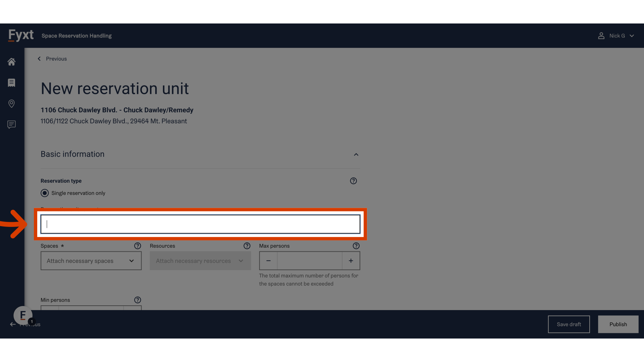Show help for Resources field
This screenshot has width=644, height=362.
tap(247, 246)
